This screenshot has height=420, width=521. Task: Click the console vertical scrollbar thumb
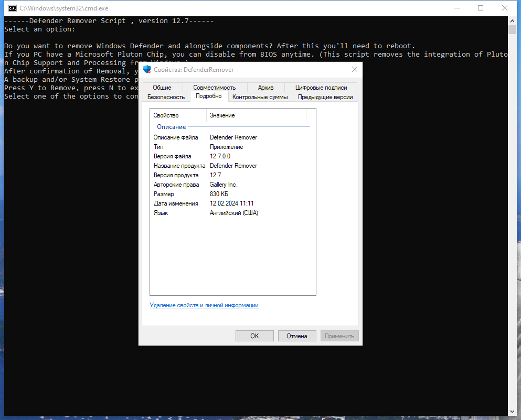point(512,29)
